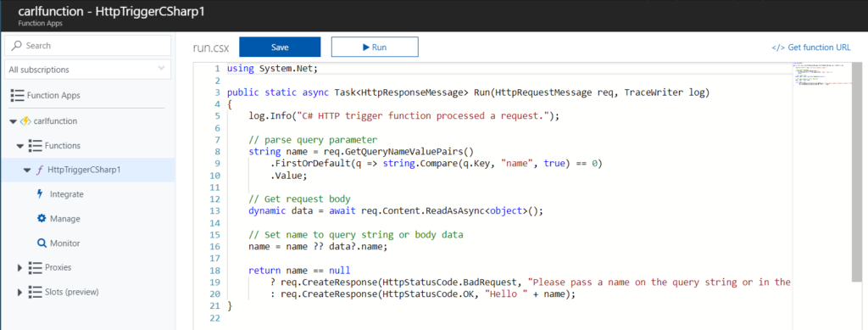Image resolution: width=868 pixels, height=330 pixels.
Task: Click 'name = name ?? data?.name;' line
Action: [x=319, y=246]
